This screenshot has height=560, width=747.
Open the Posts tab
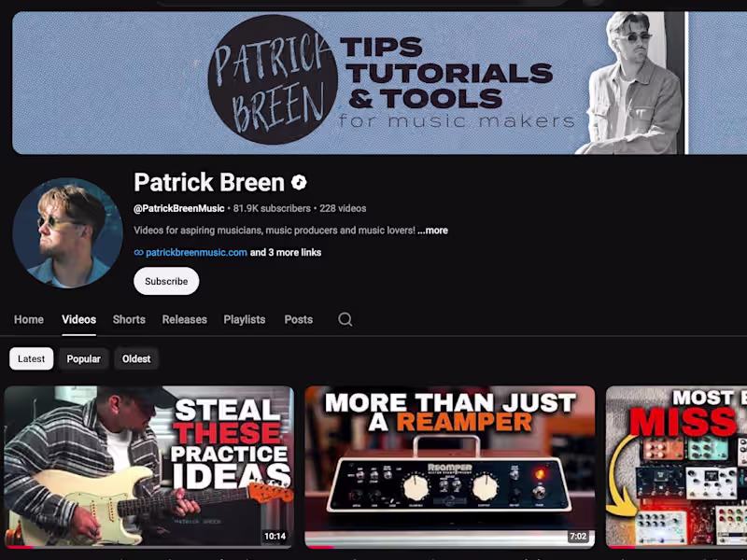pyautogui.click(x=299, y=319)
